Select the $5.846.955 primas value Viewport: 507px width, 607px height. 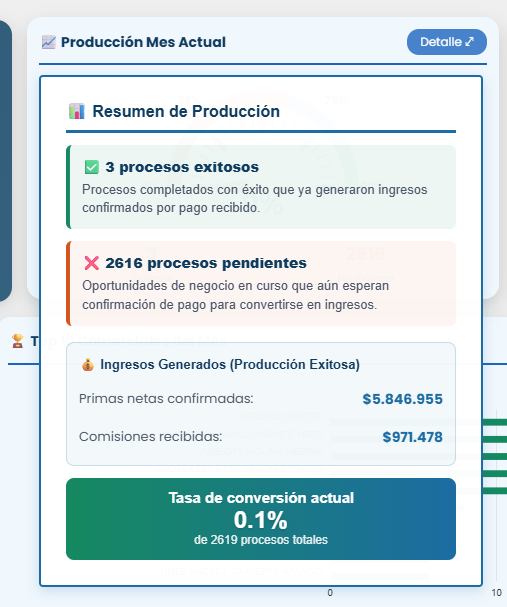click(403, 399)
